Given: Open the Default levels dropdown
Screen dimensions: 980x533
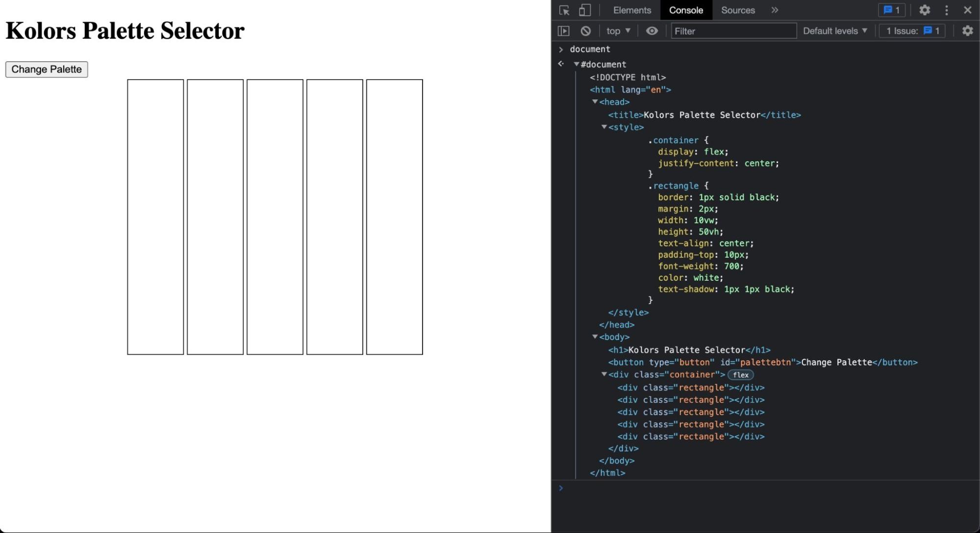Looking at the screenshot, I should [835, 31].
